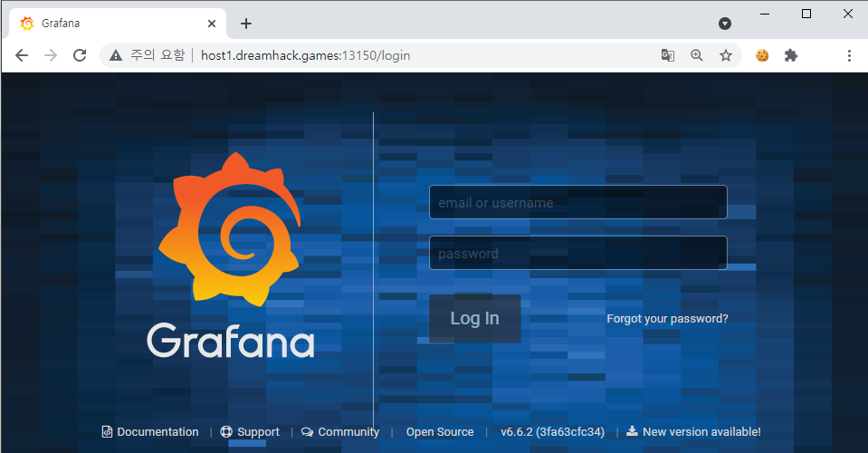Focus the email or username field
Viewport: 868px width, 453px height.
[578, 202]
